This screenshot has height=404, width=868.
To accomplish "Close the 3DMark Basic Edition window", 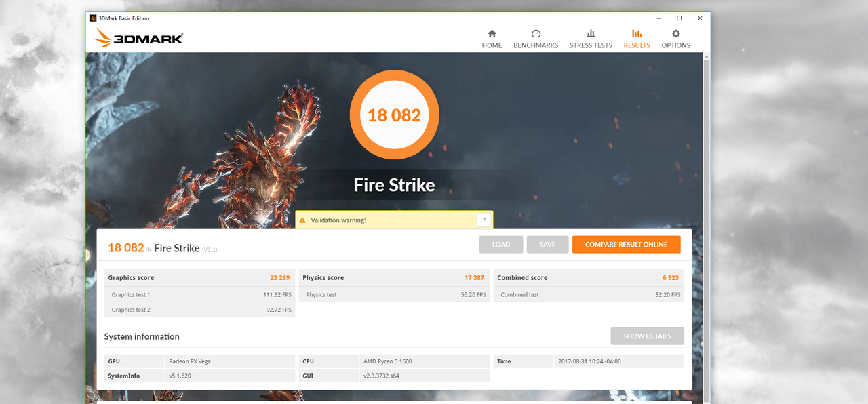I will pos(700,18).
